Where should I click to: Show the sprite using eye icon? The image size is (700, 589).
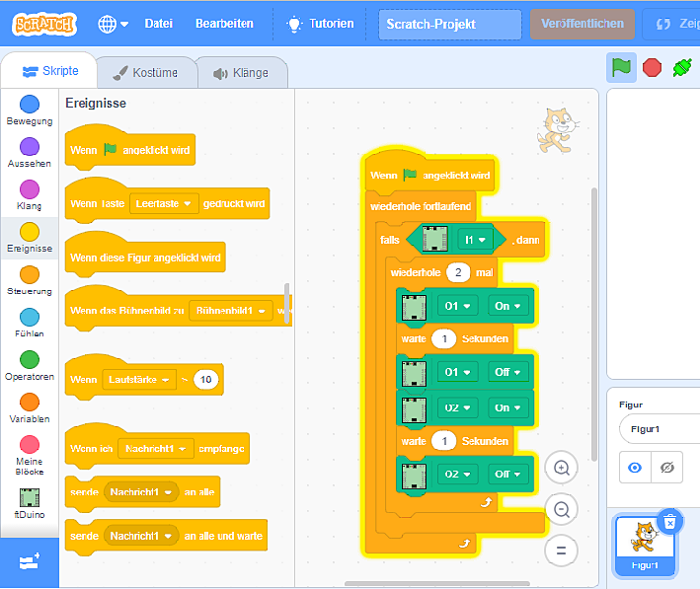point(635,468)
